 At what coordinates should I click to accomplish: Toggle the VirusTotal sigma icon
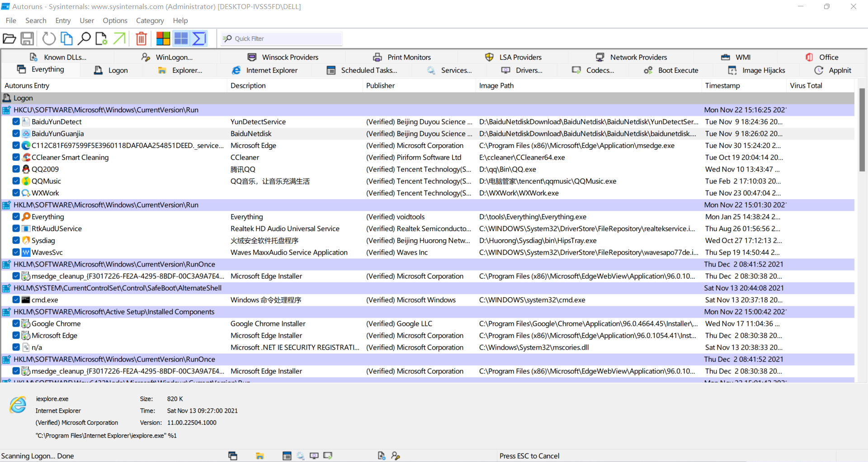(199, 39)
